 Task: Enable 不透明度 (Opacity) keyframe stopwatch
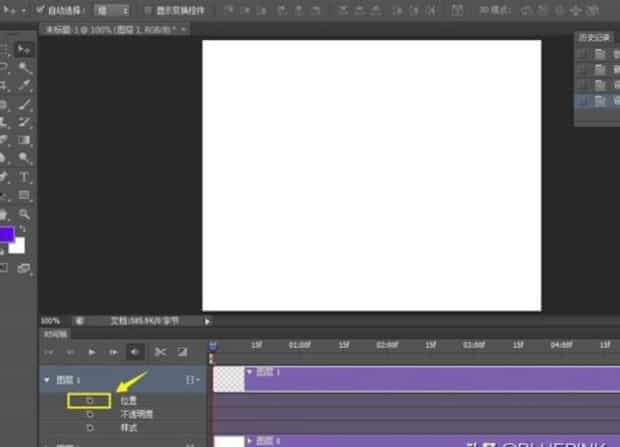coord(90,414)
